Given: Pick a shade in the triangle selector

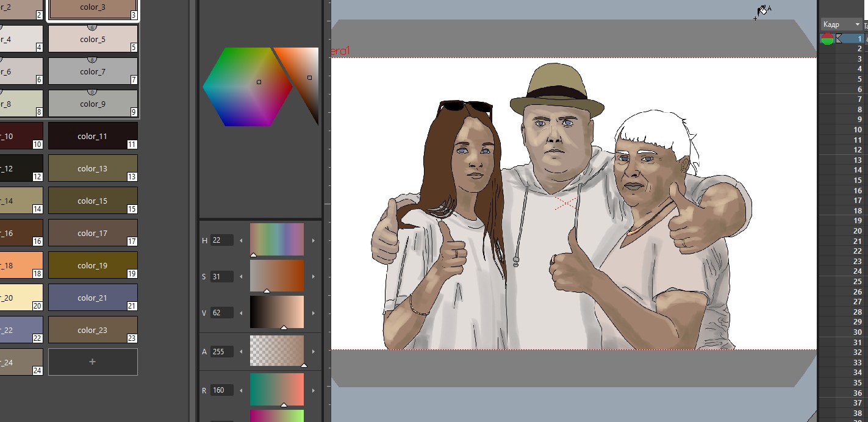Looking at the screenshot, I should (x=303, y=76).
